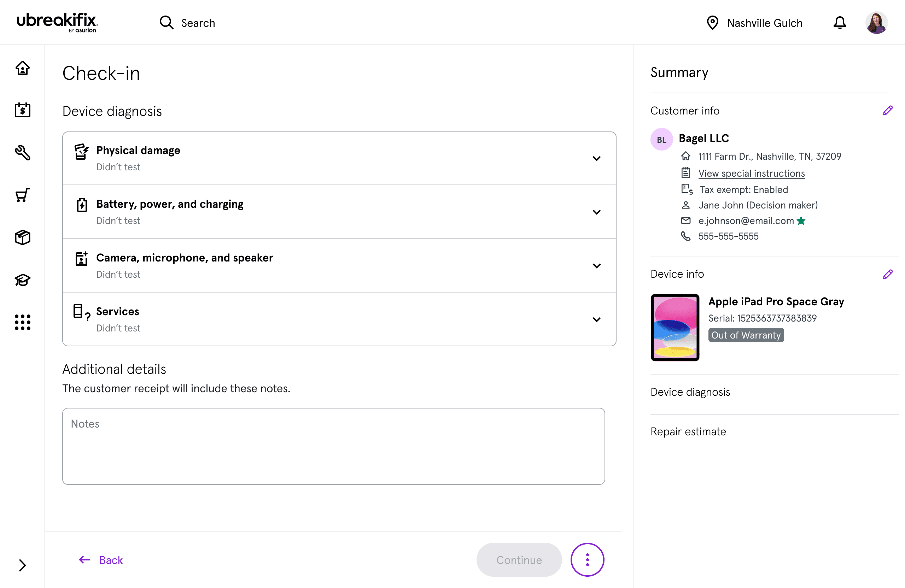Go Back to previous step
Viewport: 905px width, 588px height.
(x=101, y=560)
